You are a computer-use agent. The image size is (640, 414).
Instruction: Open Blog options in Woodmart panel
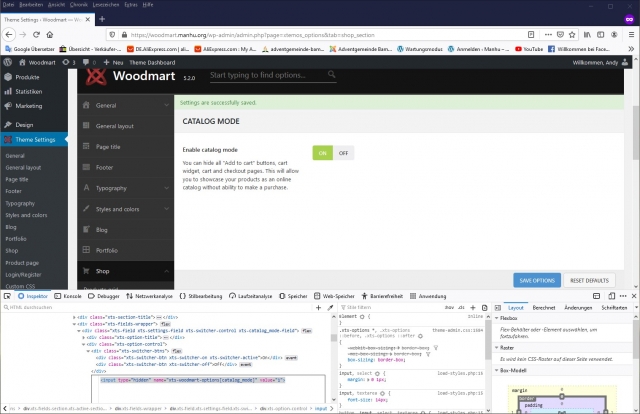pyautogui.click(x=125, y=230)
